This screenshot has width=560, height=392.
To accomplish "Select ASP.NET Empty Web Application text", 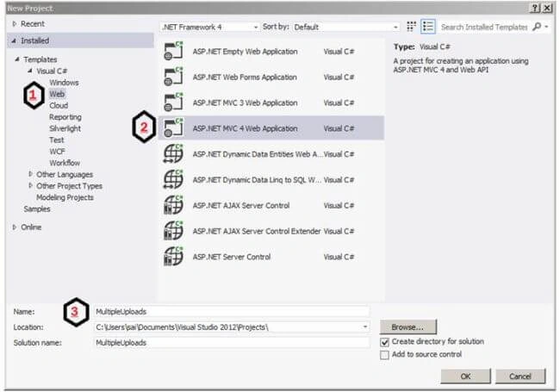I will [245, 52].
